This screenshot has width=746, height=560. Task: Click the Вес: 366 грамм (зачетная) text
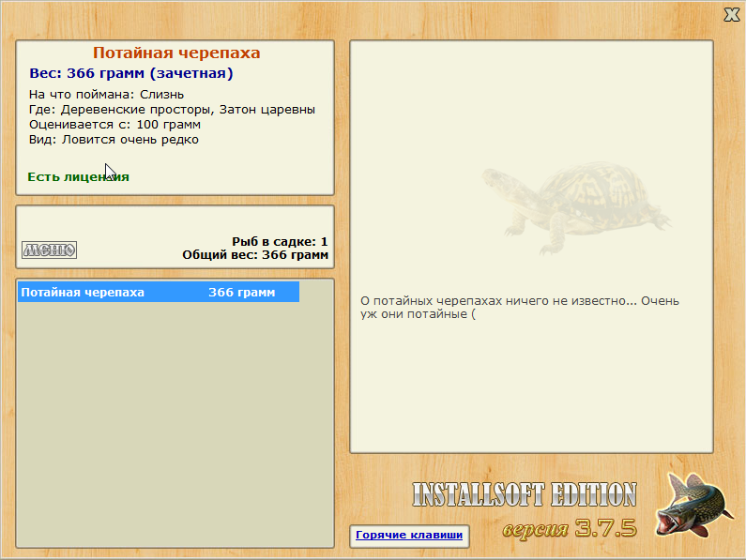131,73
